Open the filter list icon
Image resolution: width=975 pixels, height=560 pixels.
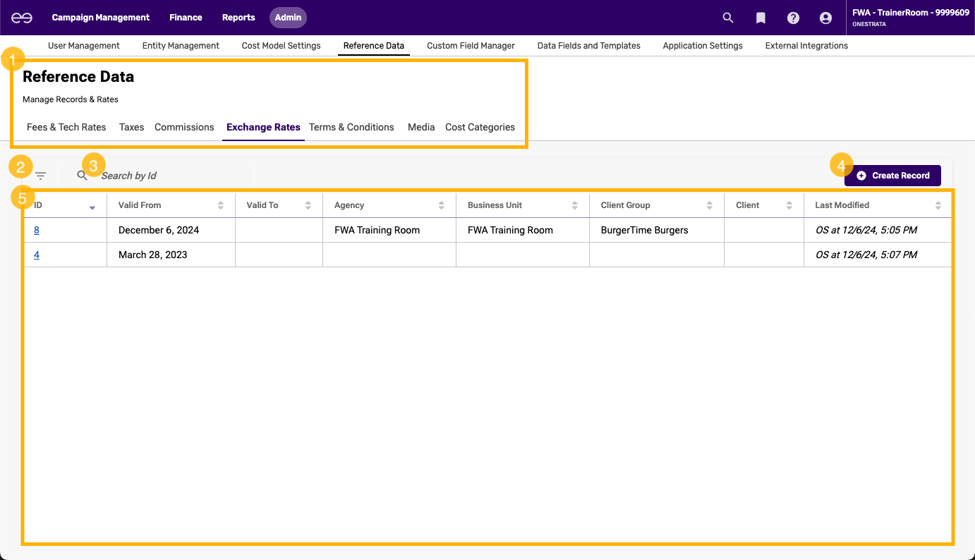(41, 176)
